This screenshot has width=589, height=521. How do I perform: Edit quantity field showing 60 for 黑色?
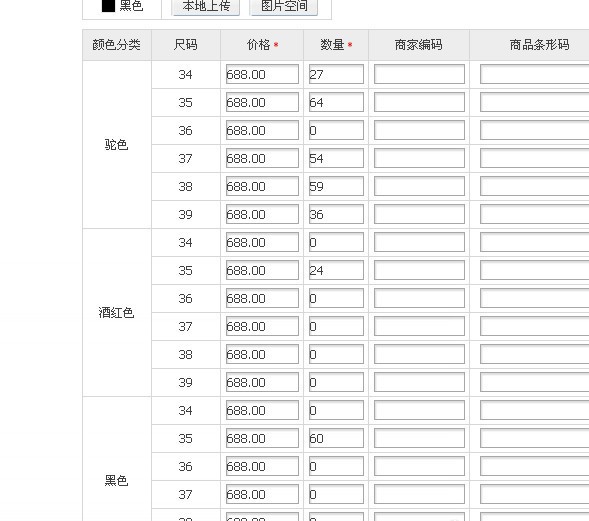[336, 438]
